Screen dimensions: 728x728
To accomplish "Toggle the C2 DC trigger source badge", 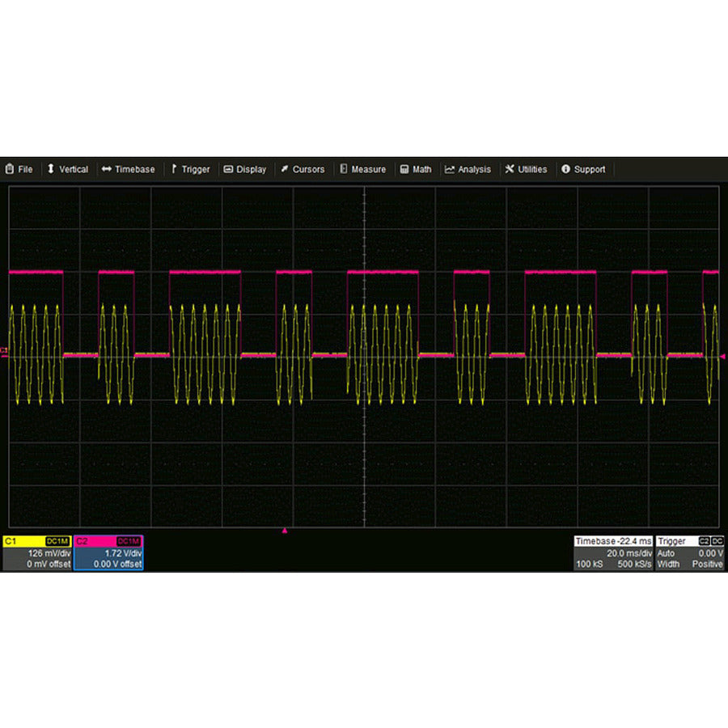I will pyautogui.click(x=705, y=541).
